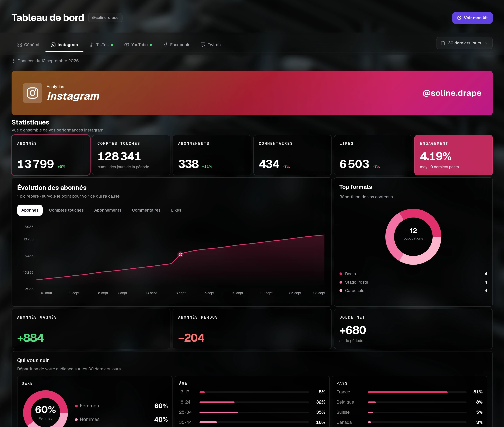Click the Abonnés perdus −204 value
The image size is (504, 427).
[x=191, y=338]
